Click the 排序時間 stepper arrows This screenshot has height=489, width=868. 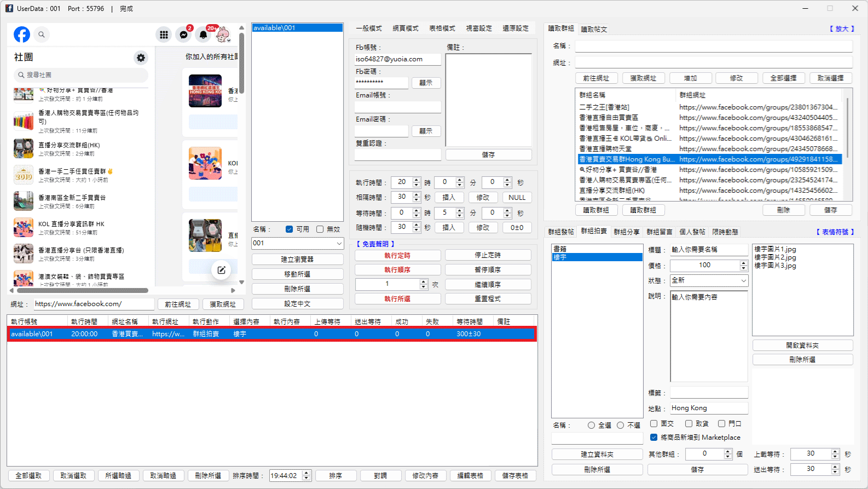click(x=306, y=476)
